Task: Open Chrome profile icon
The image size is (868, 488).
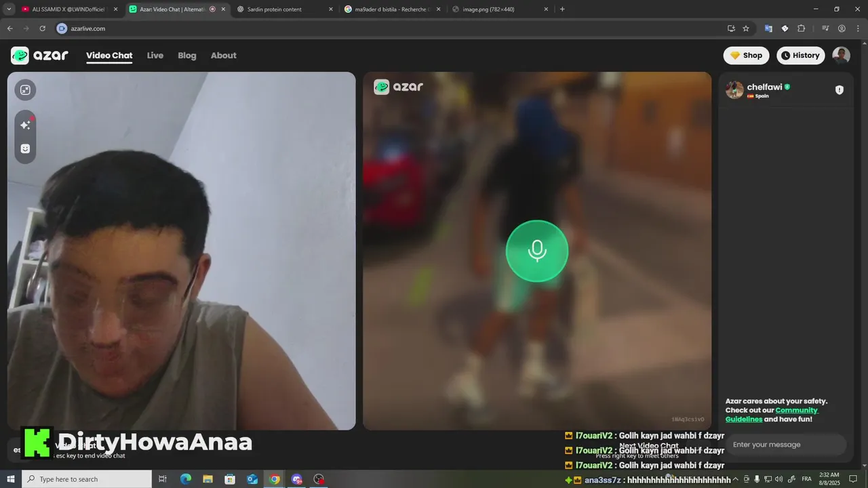Action: coord(842,28)
